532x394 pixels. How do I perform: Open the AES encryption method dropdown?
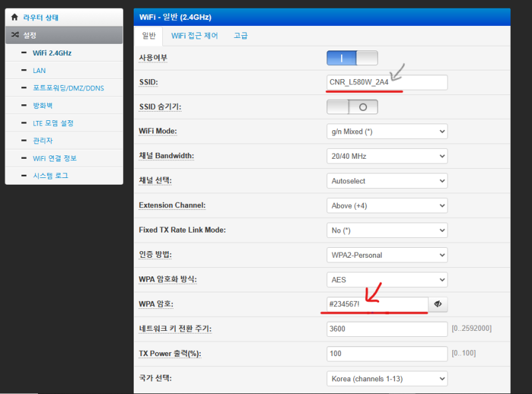coord(386,279)
